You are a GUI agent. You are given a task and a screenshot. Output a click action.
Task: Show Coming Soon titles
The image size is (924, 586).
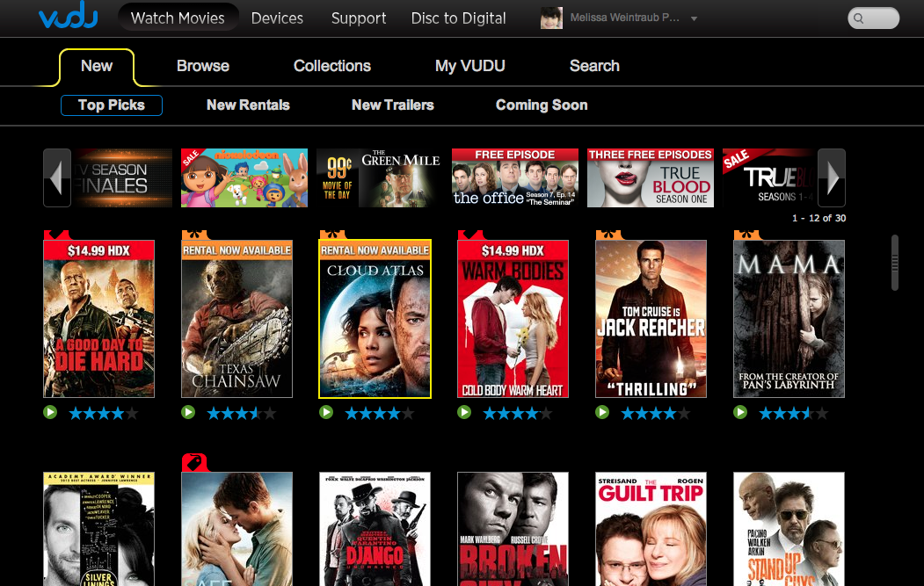click(542, 105)
